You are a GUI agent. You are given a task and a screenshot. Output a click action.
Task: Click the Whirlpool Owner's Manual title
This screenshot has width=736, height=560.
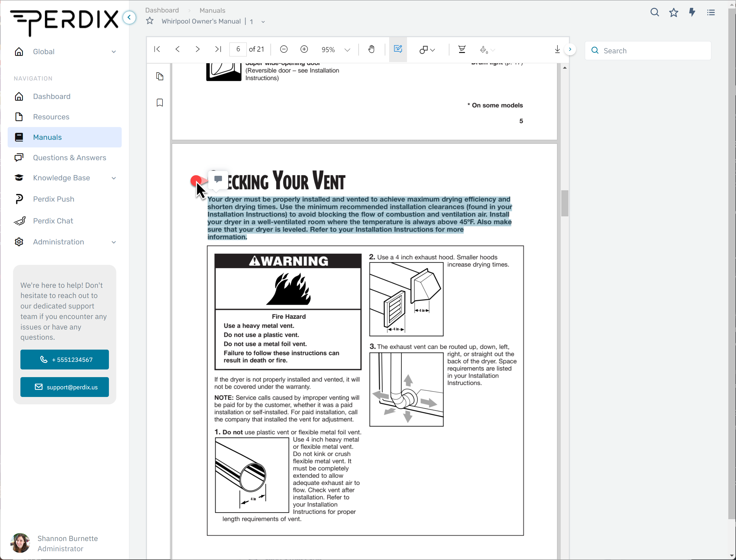201,21
